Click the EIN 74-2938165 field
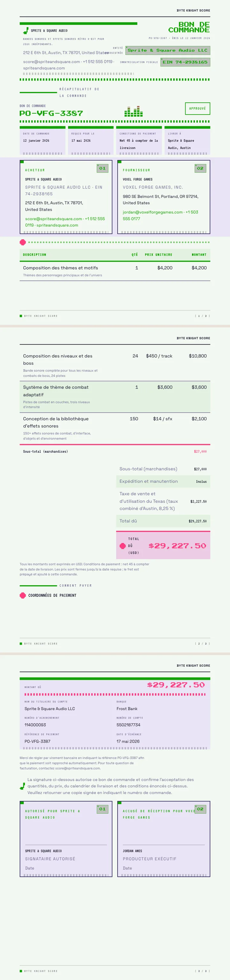 (185, 62)
